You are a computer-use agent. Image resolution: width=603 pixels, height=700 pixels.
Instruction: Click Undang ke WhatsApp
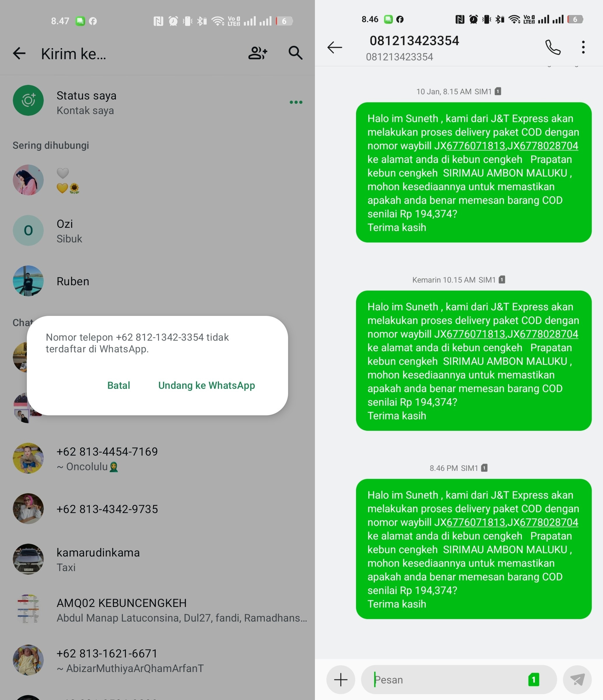coord(207,385)
